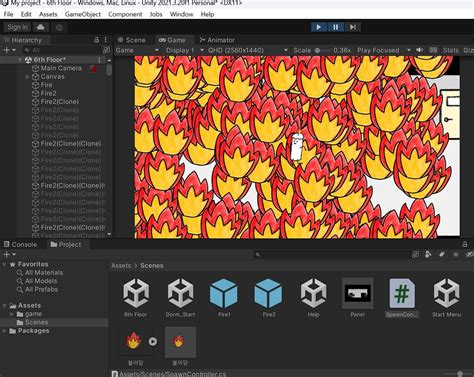The height and width of the screenshot is (377, 474).
Task: Expand the flame texture sub-sprites arrow
Action: point(153,341)
